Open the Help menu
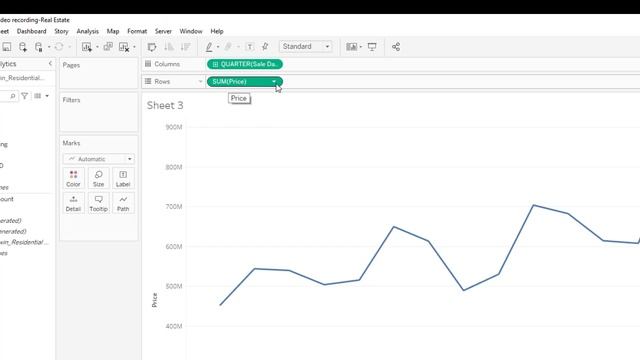Image resolution: width=640 pixels, height=360 pixels. pyautogui.click(x=217, y=31)
